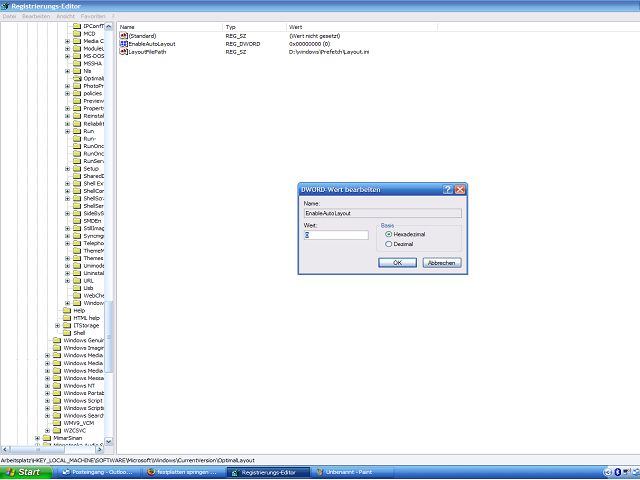This screenshot has height=480, width=640.
Task: Select the Usb folder icon
Action: click(77, 288)
